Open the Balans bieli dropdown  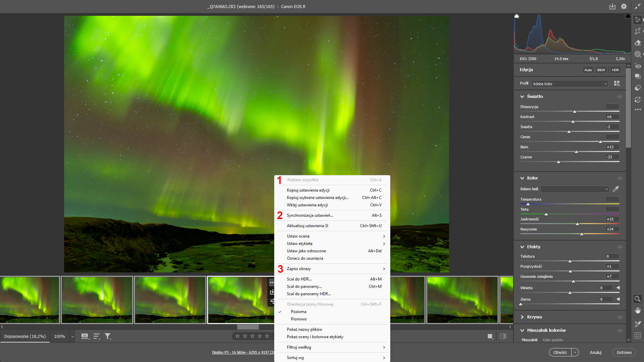click(x=575, y=189)
